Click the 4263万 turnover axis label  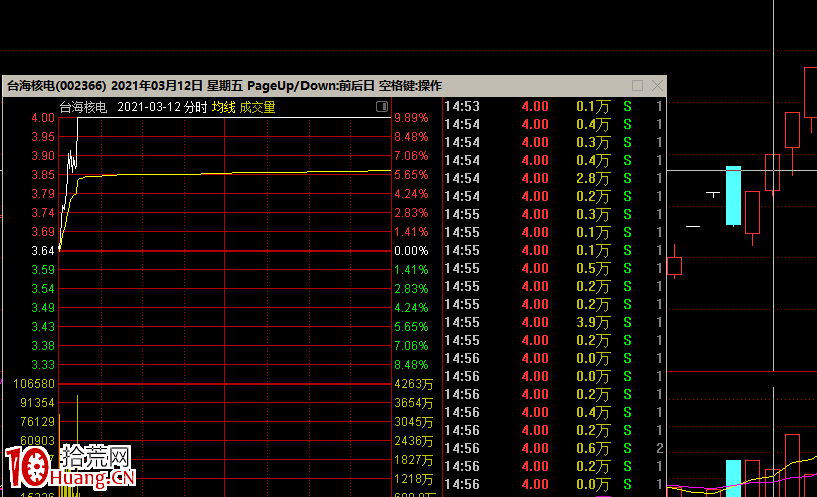click(x=413, y=384)
